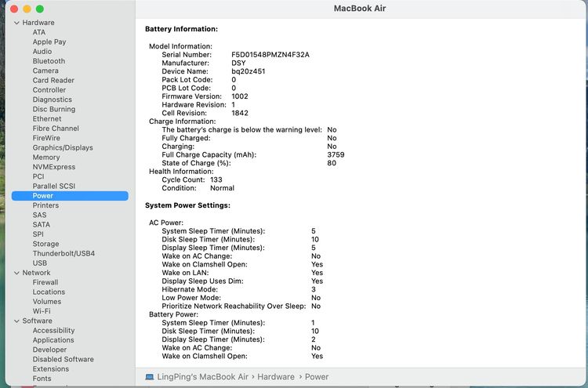This screenshot has width=588, height=388.
Task: Select Firewall network item
Action: tap(45, 282)
